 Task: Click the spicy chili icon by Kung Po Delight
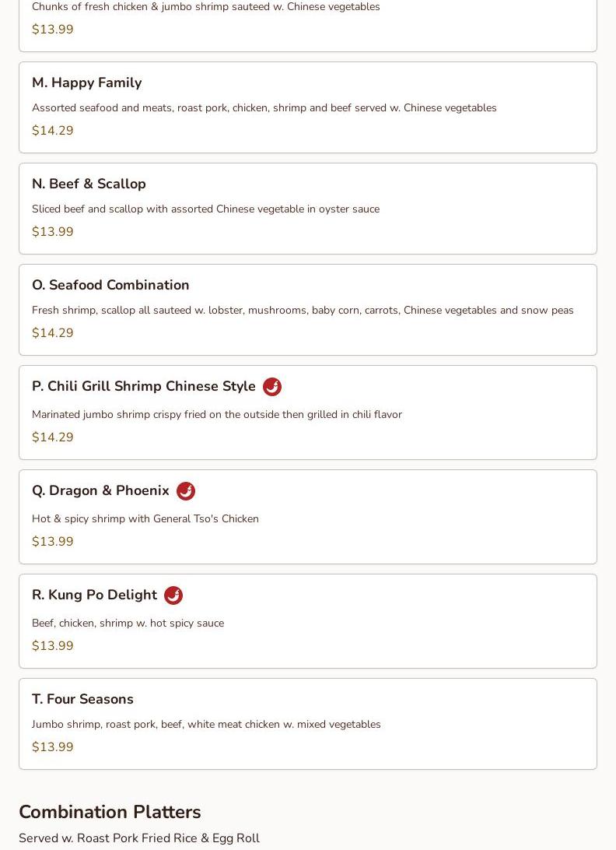coord(173,595)
